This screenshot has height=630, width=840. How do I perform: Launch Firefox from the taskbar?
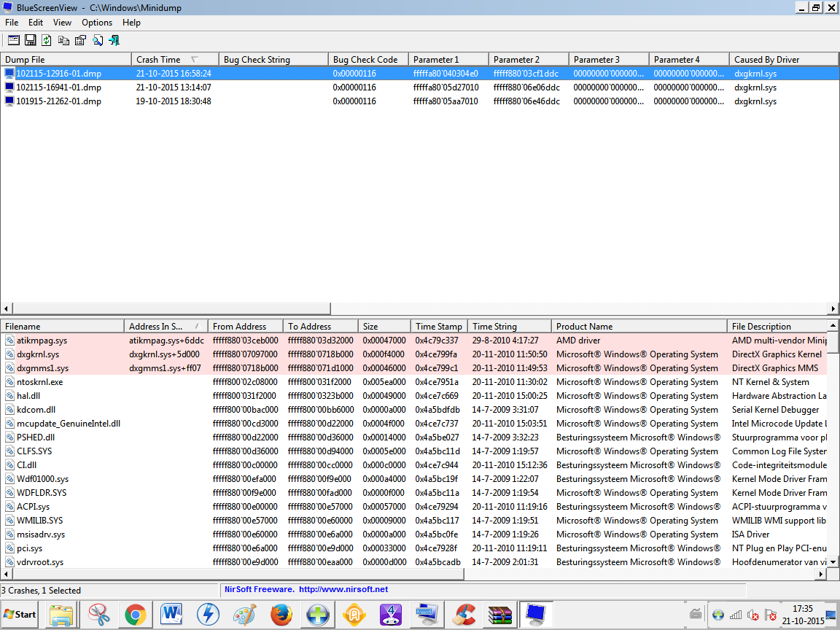pyautogui.click(x=281, y=614)
